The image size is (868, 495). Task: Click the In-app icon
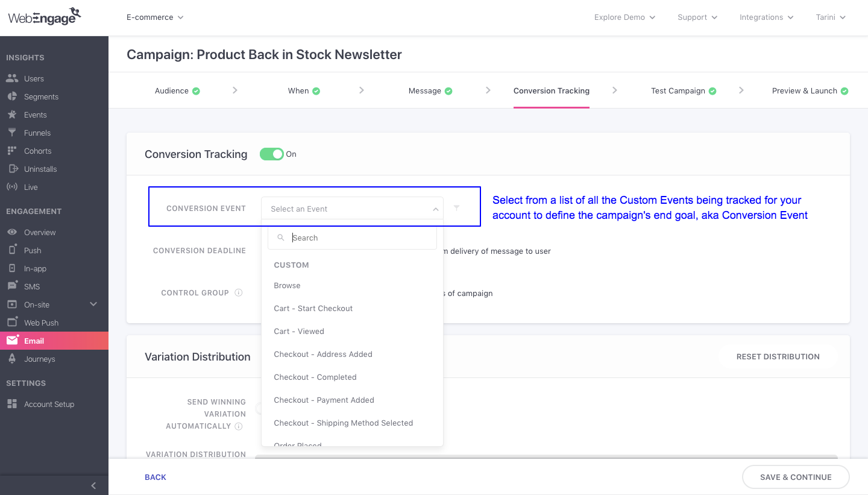tap(12, 268)
